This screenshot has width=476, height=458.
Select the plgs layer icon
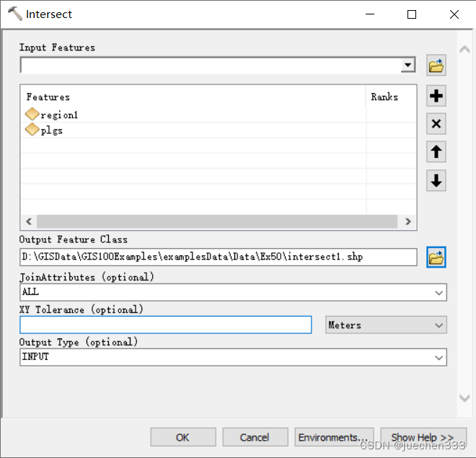(32, 130)
